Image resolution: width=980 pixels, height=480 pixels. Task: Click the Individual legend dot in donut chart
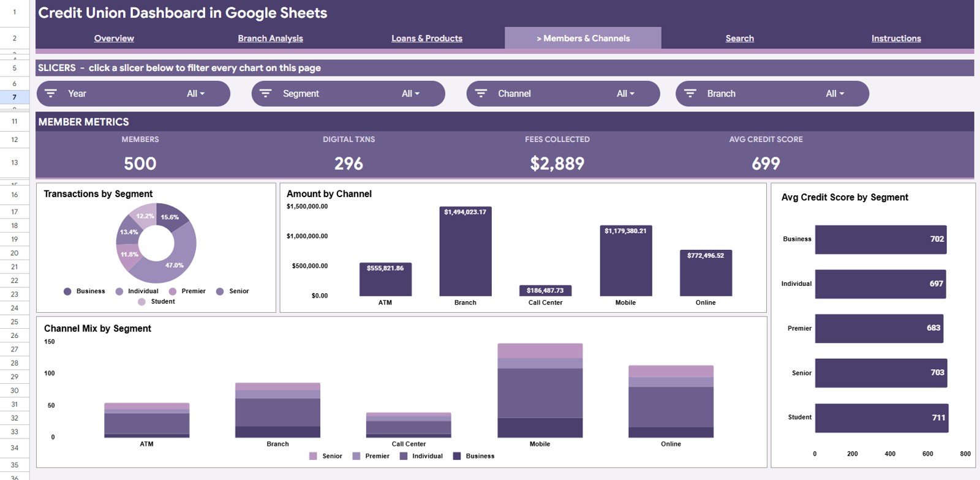119,291
